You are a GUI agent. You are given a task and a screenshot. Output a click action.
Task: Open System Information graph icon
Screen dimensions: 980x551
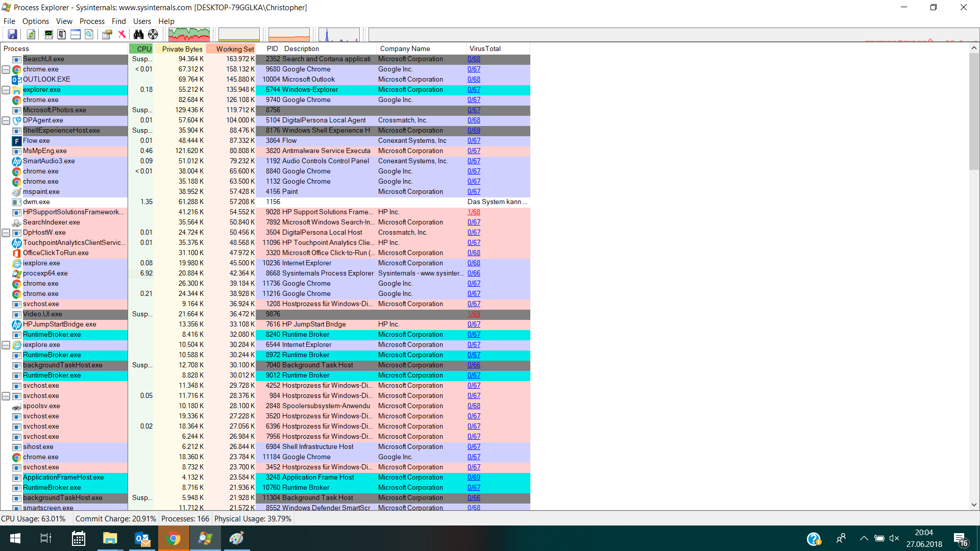click(48, 34)
